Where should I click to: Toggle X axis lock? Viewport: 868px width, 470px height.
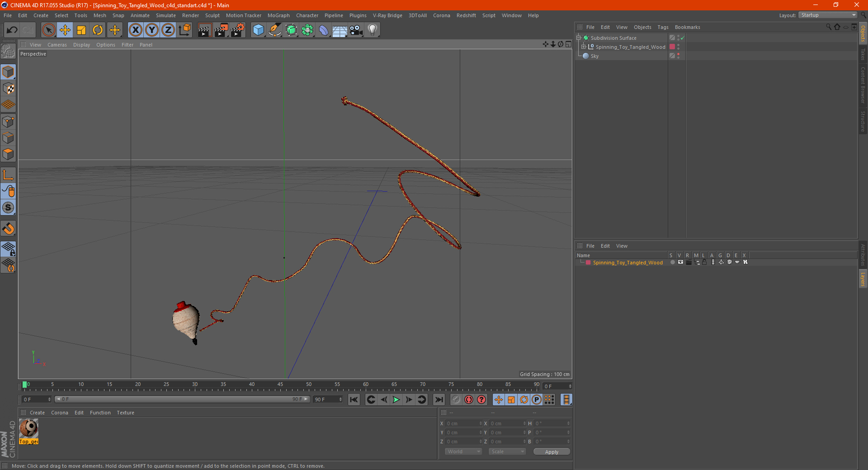pyautogui.click(x=135, y=30)
